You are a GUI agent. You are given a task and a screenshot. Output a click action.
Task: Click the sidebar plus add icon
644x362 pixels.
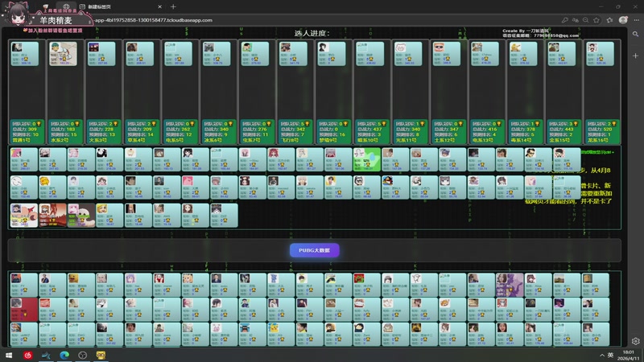[635, 56]
